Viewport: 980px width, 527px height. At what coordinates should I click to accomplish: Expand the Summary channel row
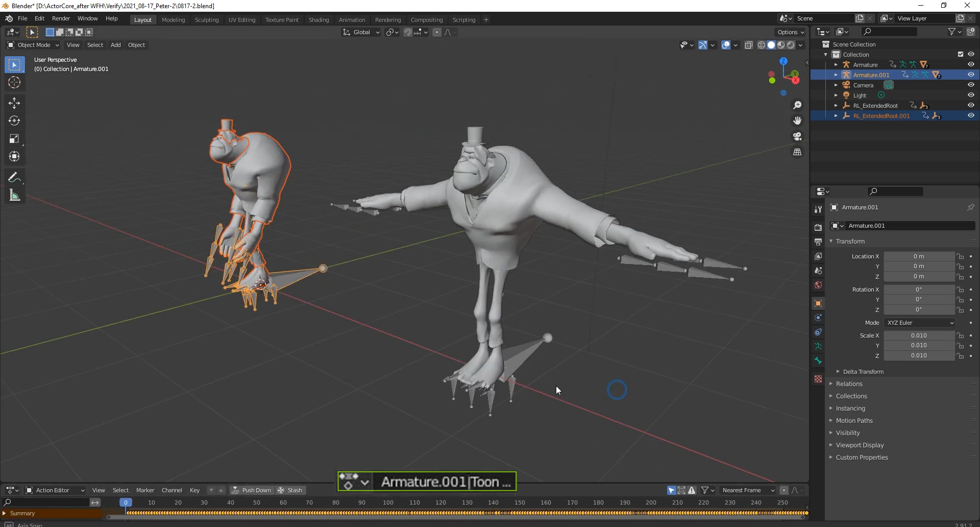tap(4, 513)
